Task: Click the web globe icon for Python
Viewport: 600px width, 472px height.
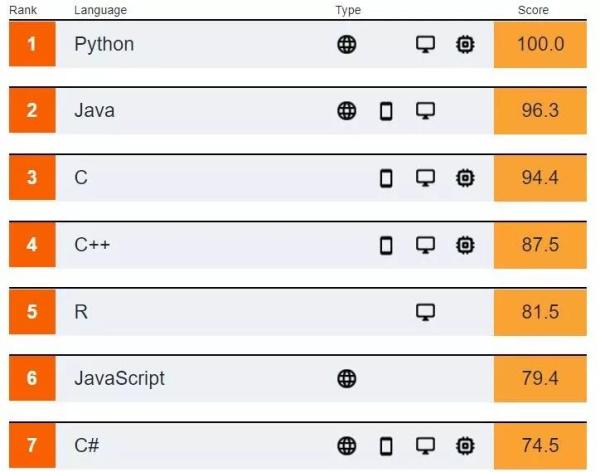Action: 347,44
